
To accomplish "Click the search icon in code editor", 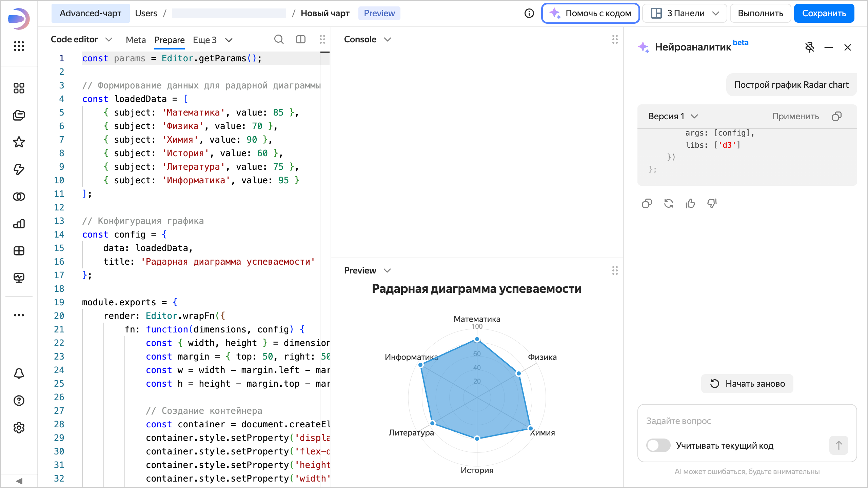I will [x=279, y=40].
